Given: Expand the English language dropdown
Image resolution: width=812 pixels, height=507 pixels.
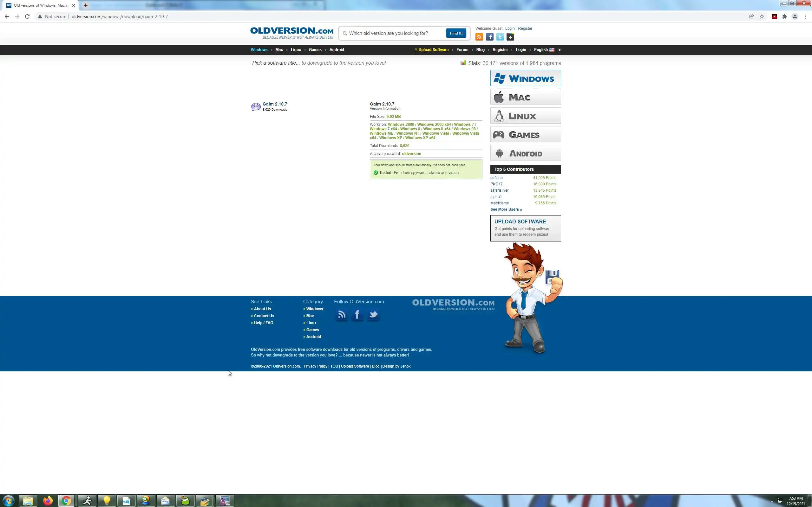Looking at the screenshot, I should [x=559, y=50].
